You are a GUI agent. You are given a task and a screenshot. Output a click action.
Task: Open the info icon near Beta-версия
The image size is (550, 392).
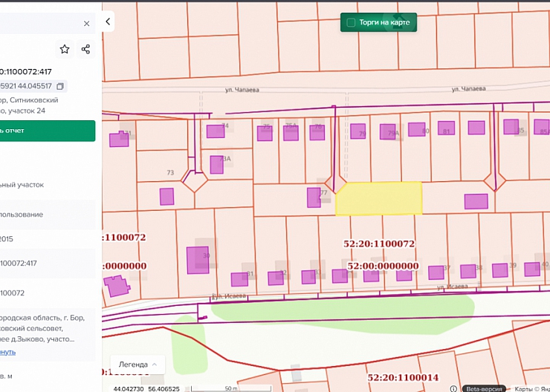[x=453, y=388]
